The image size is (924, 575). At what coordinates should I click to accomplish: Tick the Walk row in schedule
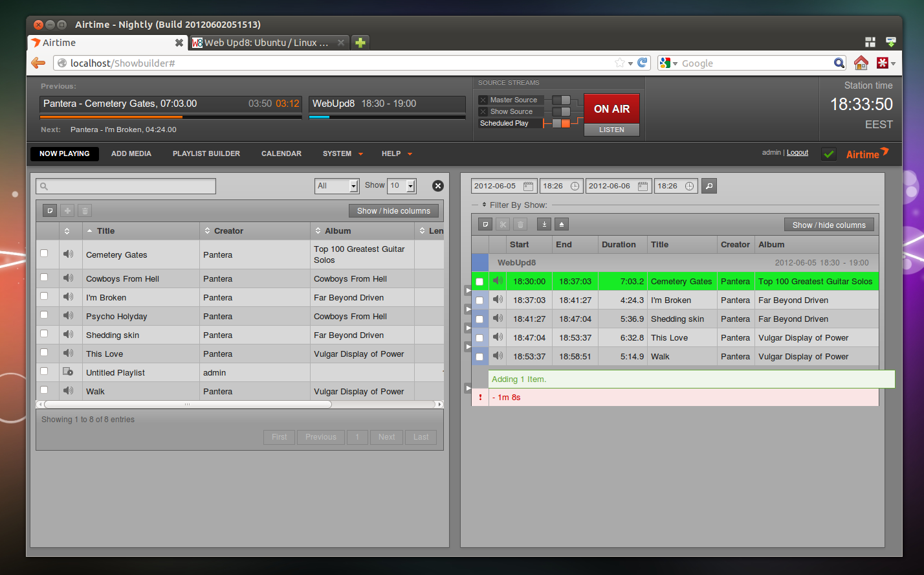pos(479,357)
